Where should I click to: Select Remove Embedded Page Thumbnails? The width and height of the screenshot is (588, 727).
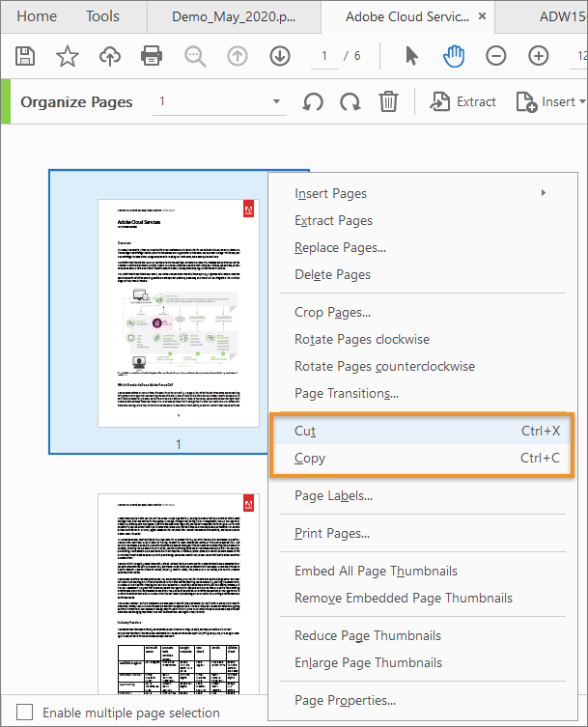point(423,598)
